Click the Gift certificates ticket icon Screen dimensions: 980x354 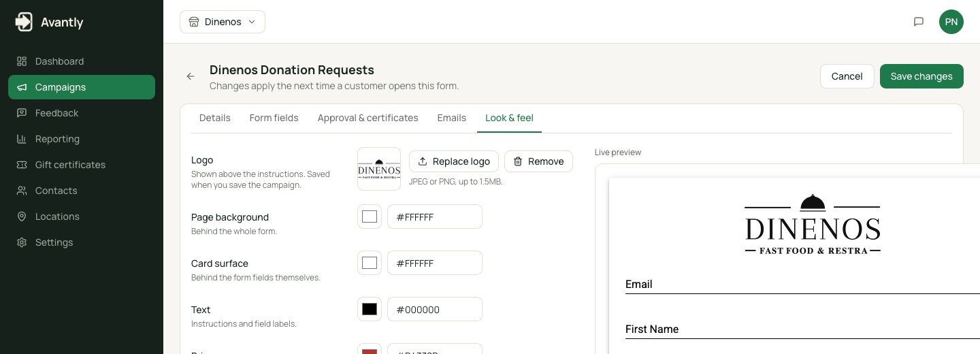coord(22,165)
